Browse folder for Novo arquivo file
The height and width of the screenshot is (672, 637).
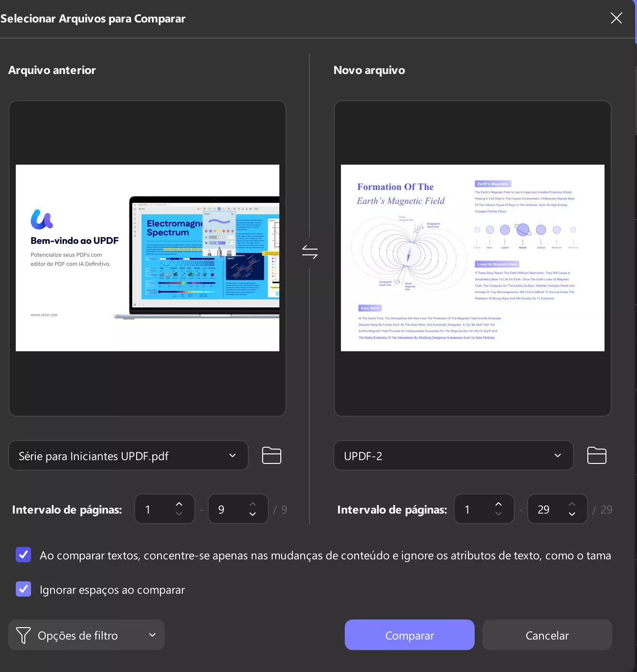[x=597, y=455]
